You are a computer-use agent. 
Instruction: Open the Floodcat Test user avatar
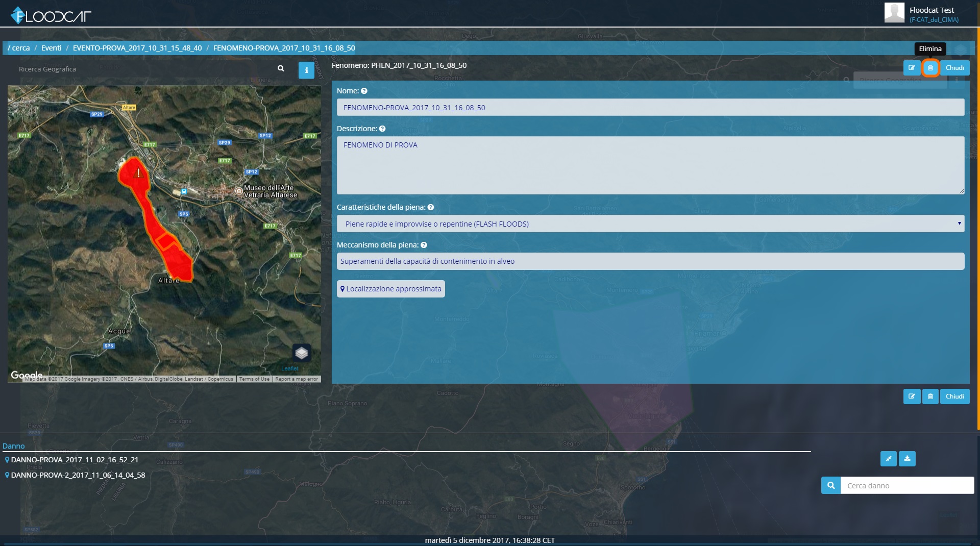[894, 13]
